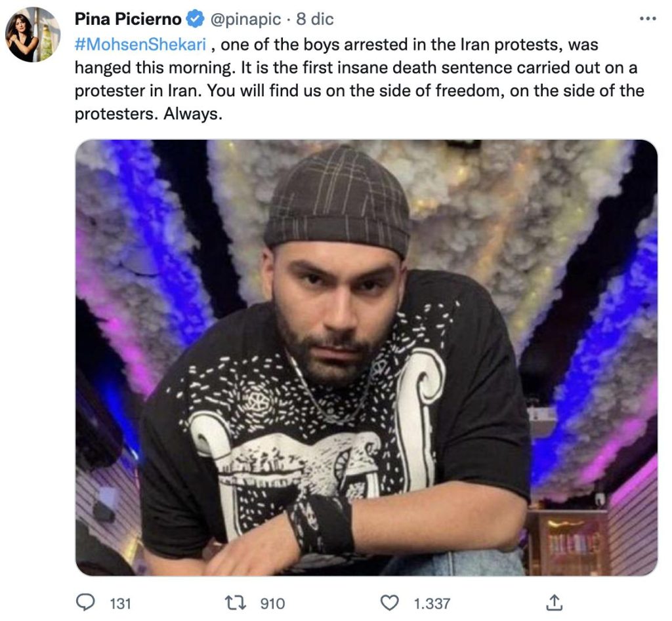
Task: Like the tweet with the heart icon
Action: click(x=390, y=602)
